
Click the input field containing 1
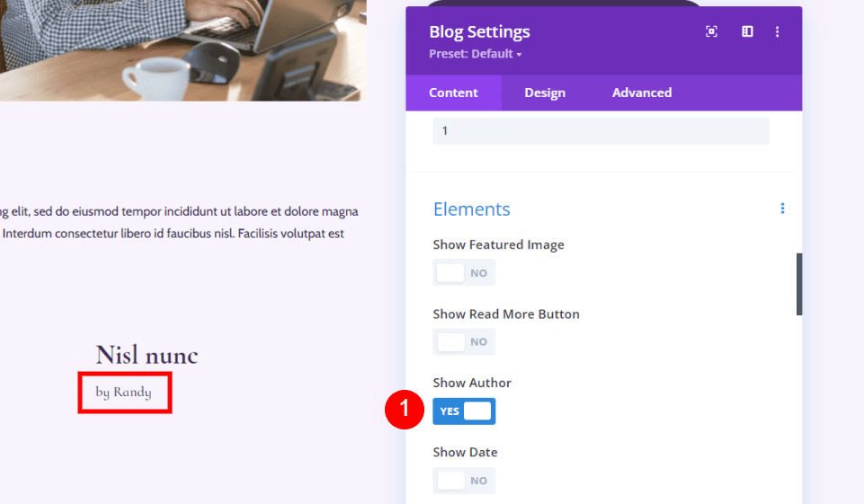[601, 131]
